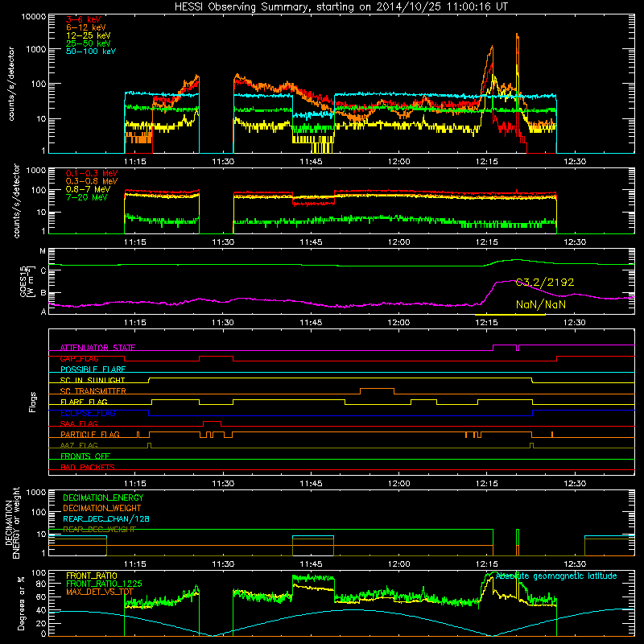Click the POSSIBLE_FLARE flag label

click(93, 369)
